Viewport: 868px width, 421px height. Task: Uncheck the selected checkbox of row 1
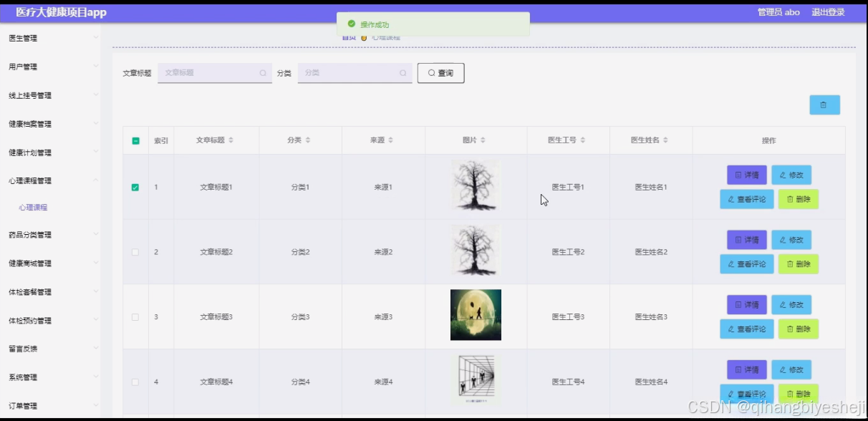135,187
